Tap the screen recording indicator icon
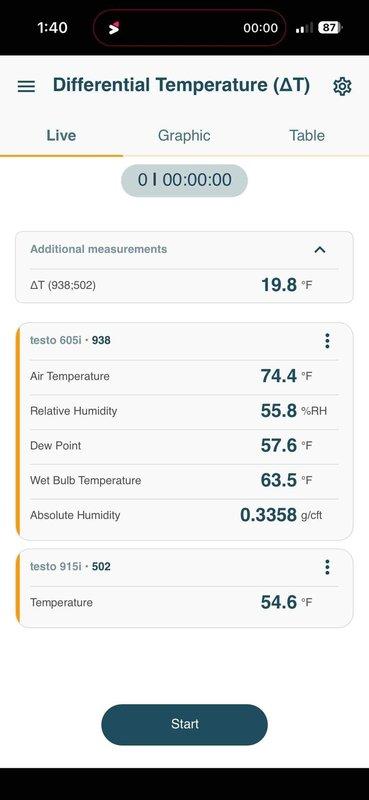Viewport: 369px width, 800px height. pyautogui.click(x=114, y=28)
